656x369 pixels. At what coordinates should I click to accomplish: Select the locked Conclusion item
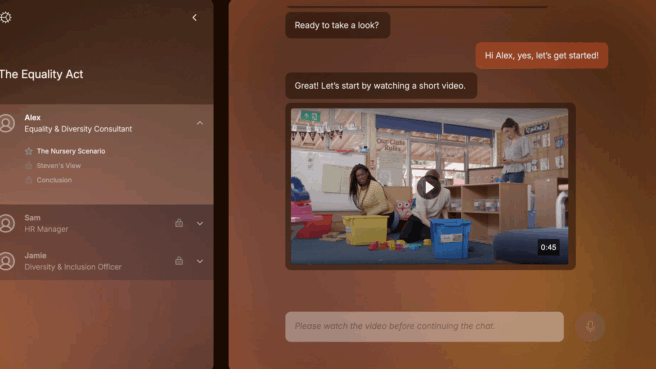click(x=54, y=180)
